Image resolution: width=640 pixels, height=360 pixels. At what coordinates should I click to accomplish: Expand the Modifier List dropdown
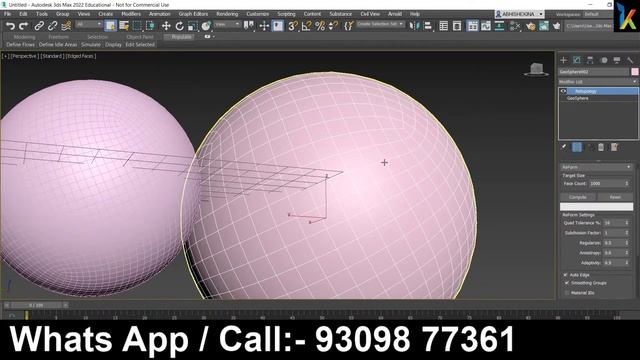598,82
